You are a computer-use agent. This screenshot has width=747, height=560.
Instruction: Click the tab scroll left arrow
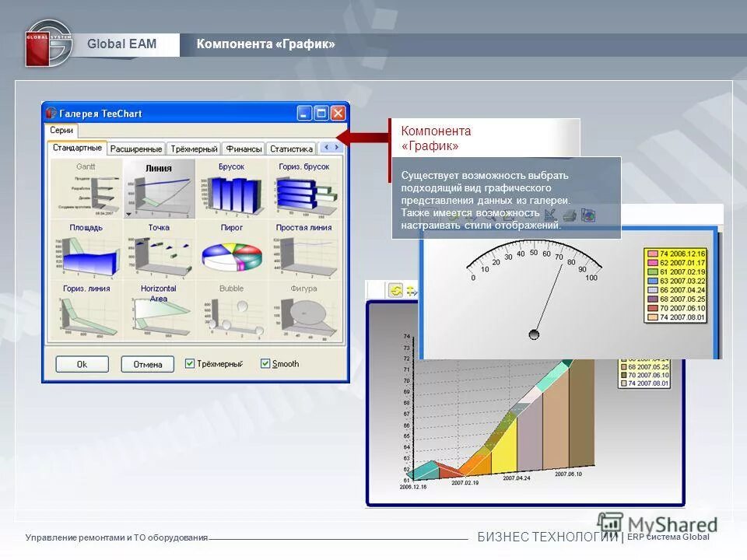(x=326, y=148)
